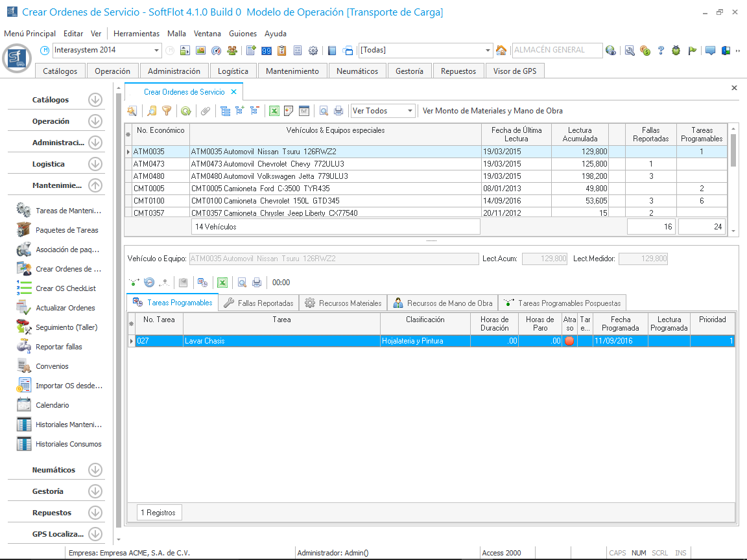Click the green bug icon in top toolbar
The image size is (747, 560).
pos(676,51)
